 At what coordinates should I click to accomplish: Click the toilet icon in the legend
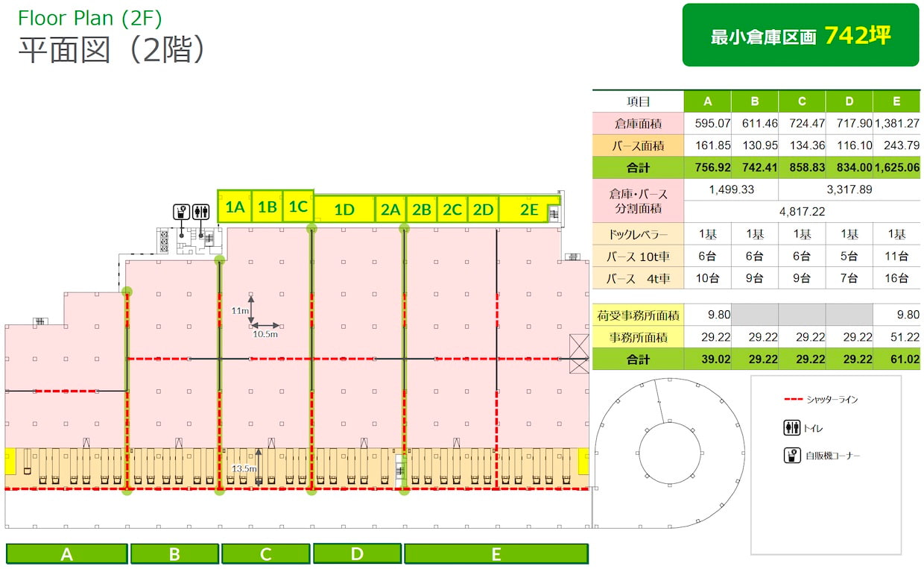792,428
